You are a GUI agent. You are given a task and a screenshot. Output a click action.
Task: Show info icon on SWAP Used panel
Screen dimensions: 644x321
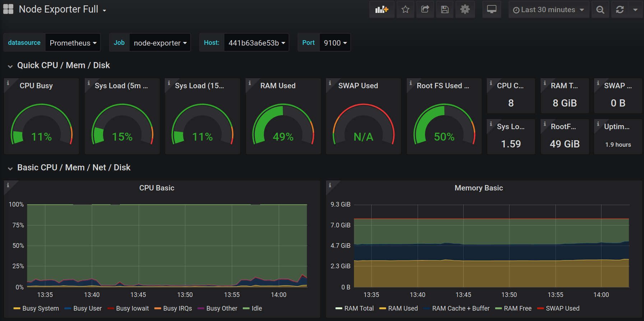(330, 83)
